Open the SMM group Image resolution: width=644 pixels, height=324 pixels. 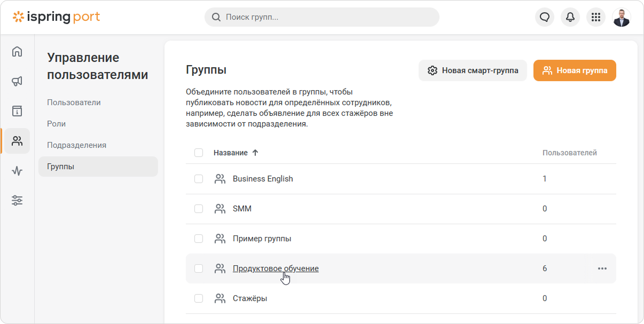(x=242, y=209)
